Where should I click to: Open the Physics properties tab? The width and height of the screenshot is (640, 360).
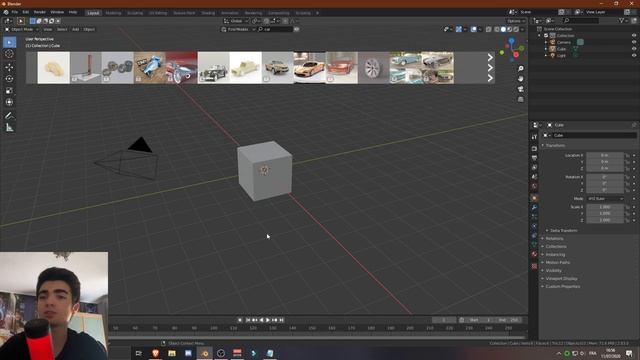point(534,226)
